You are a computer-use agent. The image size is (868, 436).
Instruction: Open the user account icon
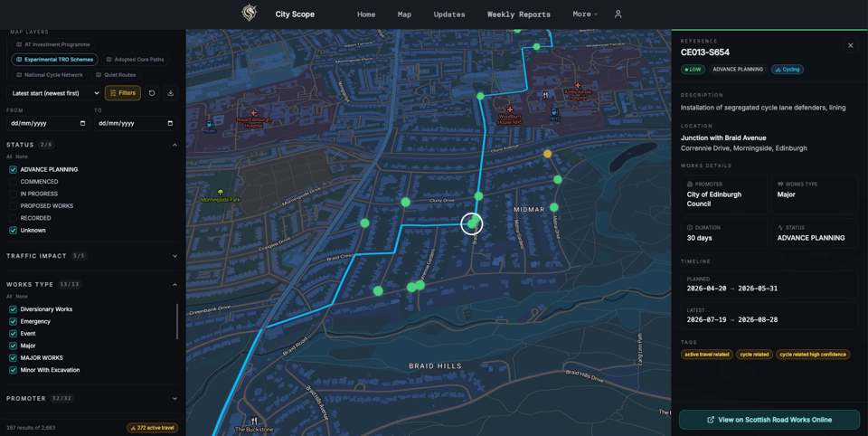point(618,14)
